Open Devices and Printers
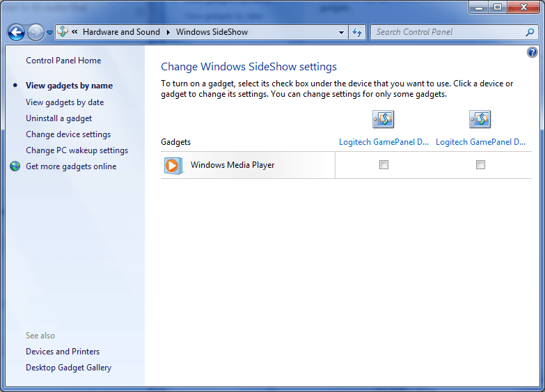This screenshot has width=545, height=392. (63, 352)
